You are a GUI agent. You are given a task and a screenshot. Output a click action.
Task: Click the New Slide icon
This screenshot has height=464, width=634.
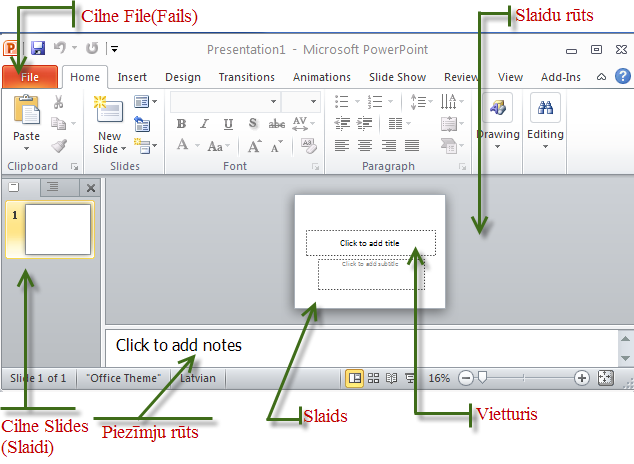[x=108, y=112]
